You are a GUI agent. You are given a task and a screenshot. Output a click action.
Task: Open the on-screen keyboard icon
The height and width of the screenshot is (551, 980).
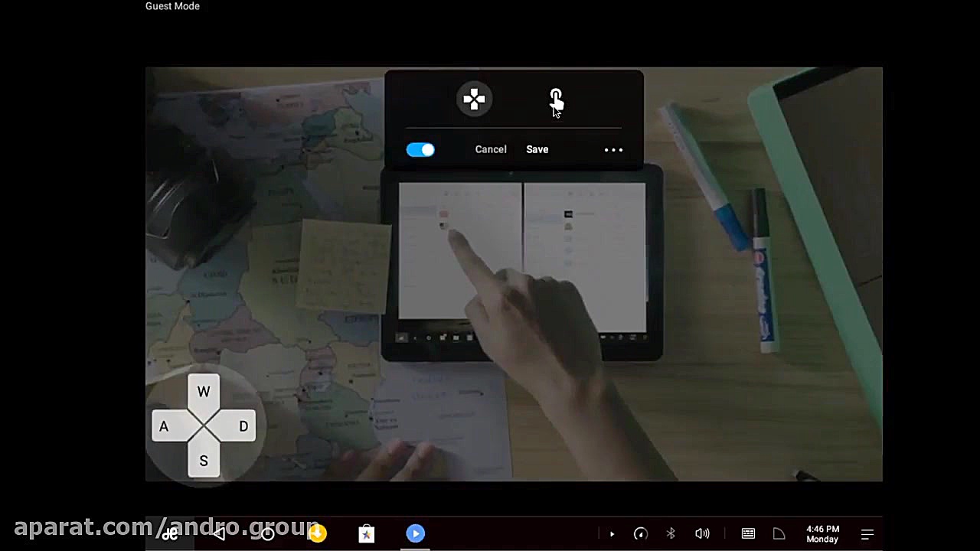click(748, 533)
